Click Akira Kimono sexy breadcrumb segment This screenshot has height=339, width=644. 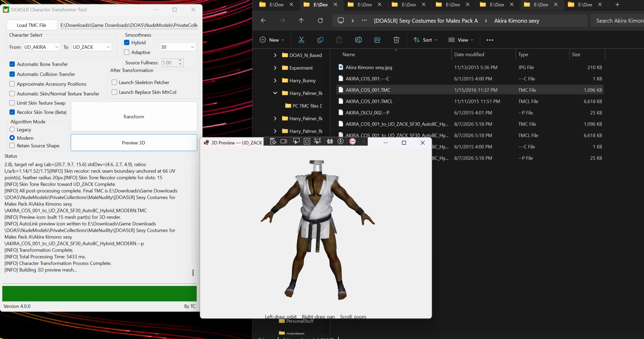pos(517,21)
